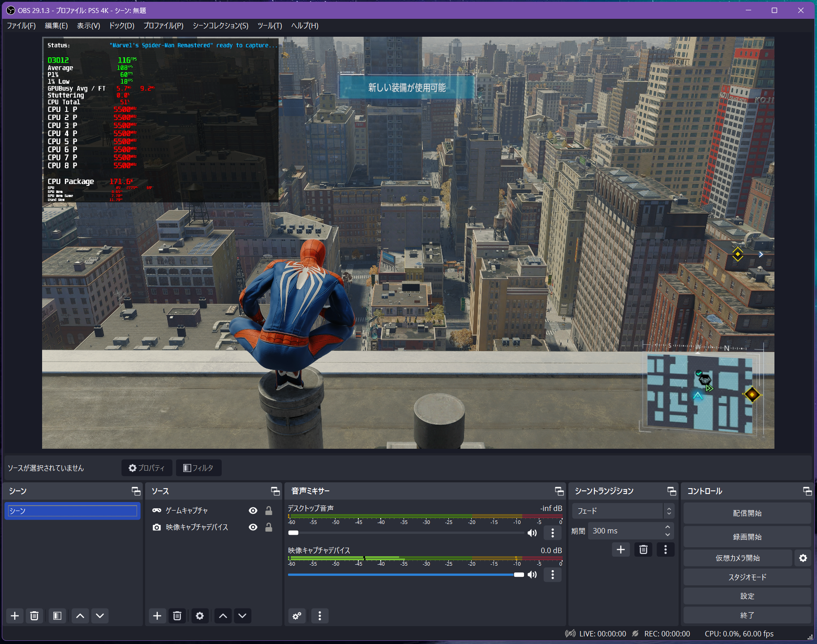Click the 配信開始 button

point(747,513)
